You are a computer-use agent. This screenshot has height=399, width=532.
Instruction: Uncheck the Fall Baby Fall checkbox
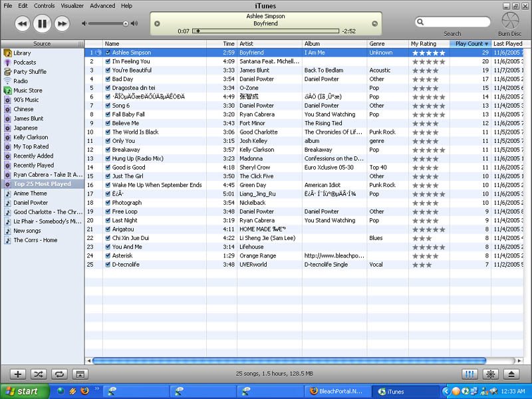[108, 114]
